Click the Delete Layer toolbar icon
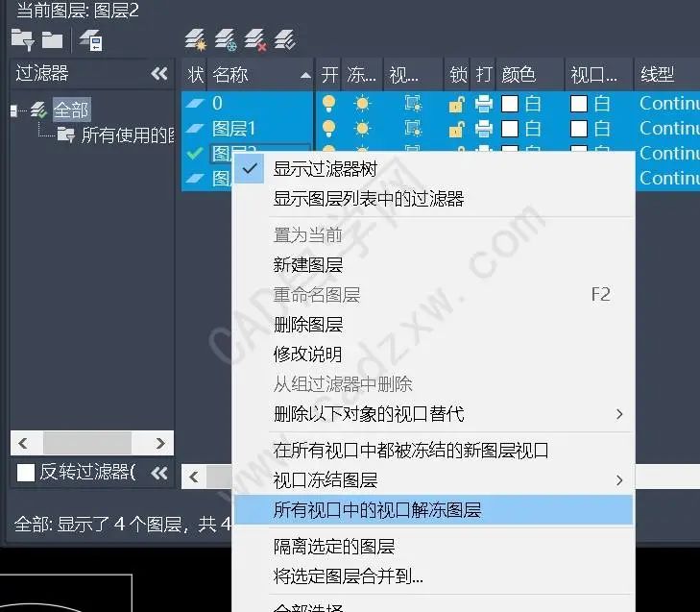The image size is (700, 612). tap(255, 39)
